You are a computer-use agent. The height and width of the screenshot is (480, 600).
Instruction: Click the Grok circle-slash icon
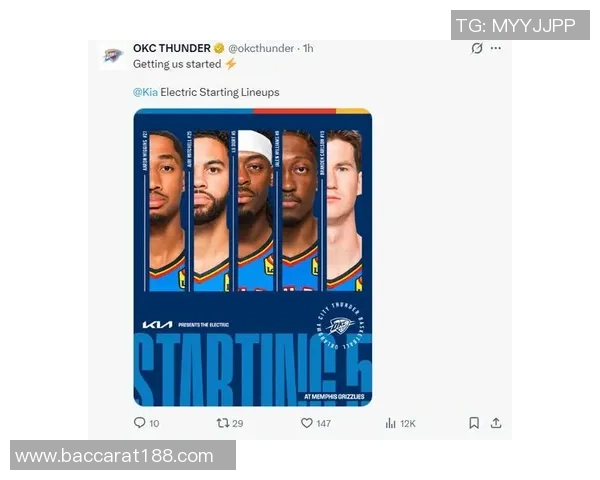click(477, 48)
